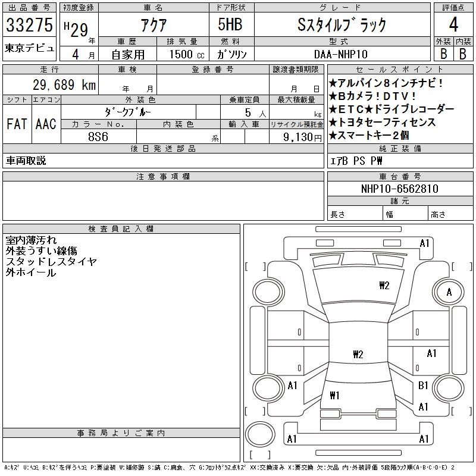Click the A mark inside the wheel circle

(449, 292)
